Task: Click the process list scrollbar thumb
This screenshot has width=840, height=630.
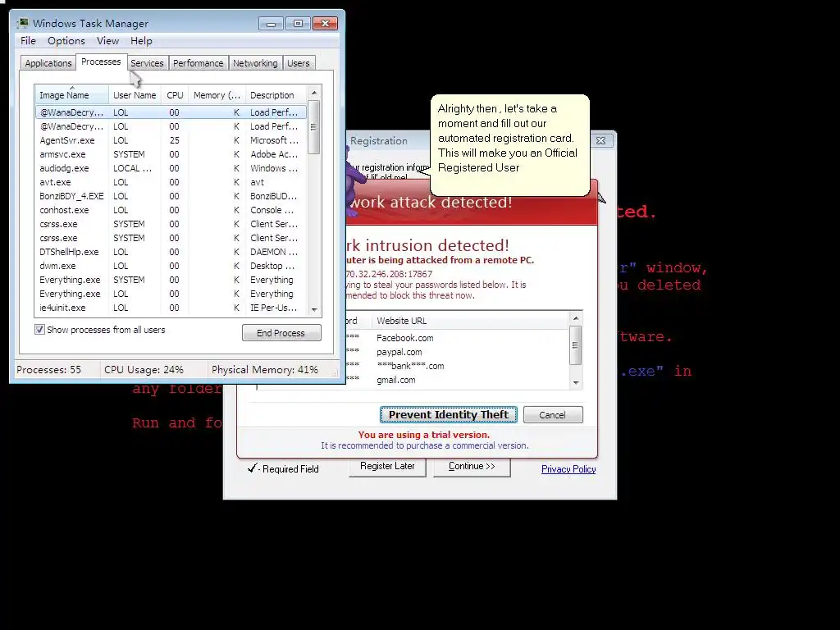Action: (x=314, y=127)
